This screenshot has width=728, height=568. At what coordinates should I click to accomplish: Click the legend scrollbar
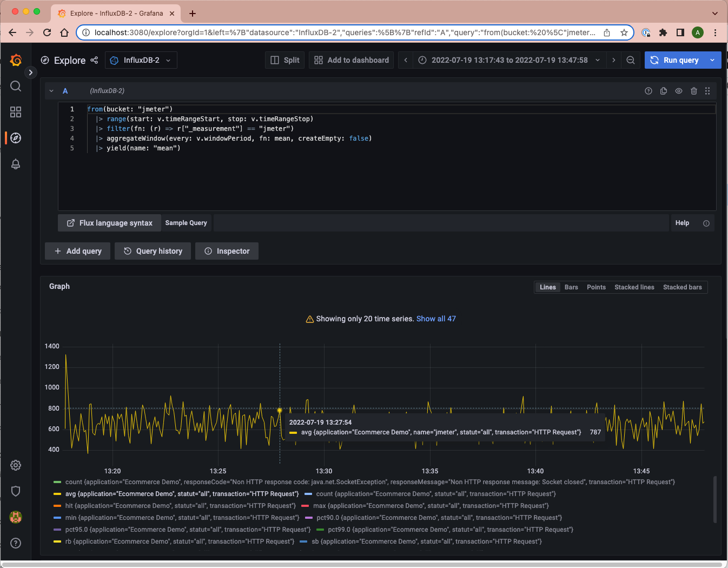coord(715,499)
